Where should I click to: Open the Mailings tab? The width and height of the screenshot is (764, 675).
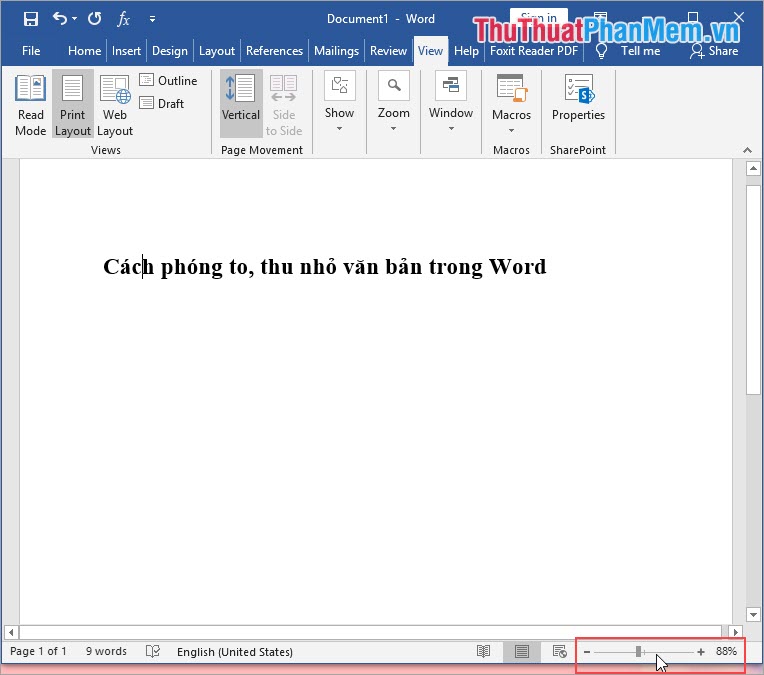coord(336,51)
